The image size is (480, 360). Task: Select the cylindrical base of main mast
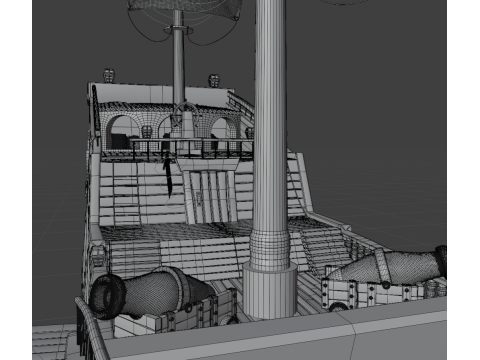coord(270,290)
